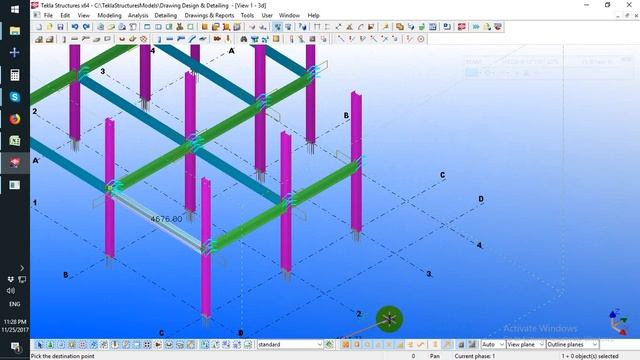Click the 'Pan' status bar entry
The width and height of the screenshot is (640, 360).
435,356
